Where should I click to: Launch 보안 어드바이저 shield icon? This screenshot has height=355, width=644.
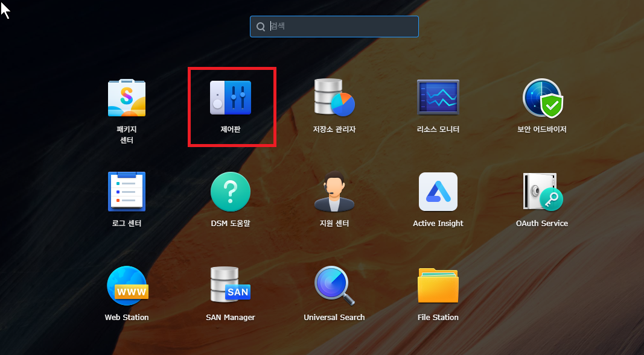click(542, 98)
